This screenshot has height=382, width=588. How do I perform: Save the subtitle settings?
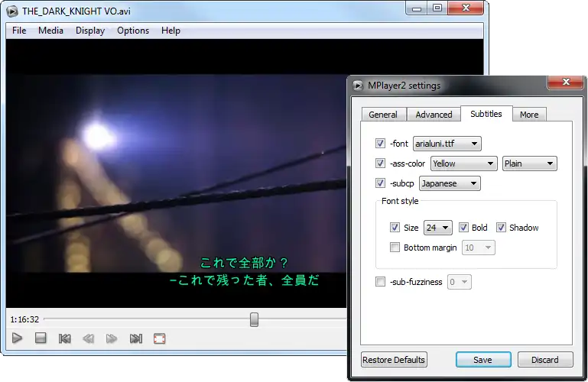pyautogui.click(x=483, y=360)
